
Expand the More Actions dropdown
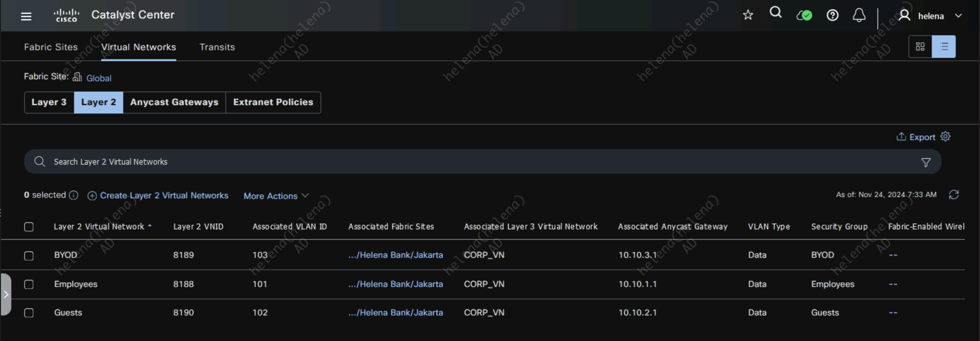[x=276, y=196]
